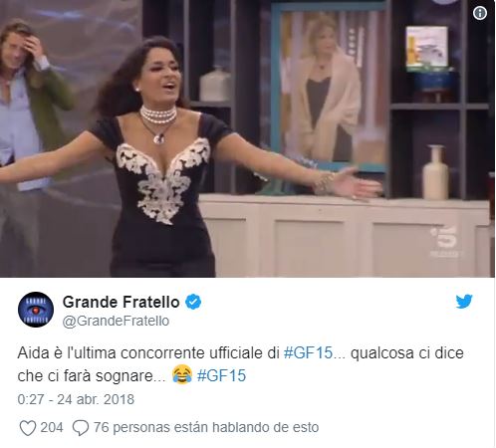Like the tweet with the heart icon
The image size is (496, 448).
point(28,428)
